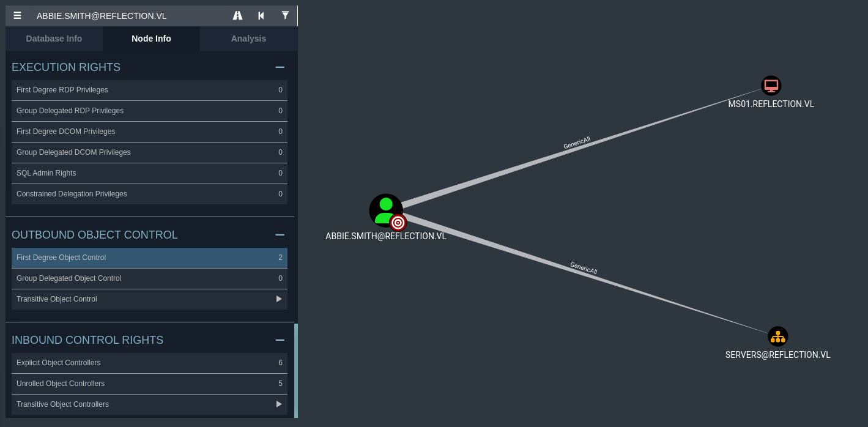Click the Node Info panel scrollbar

click(x=296, y=370)
